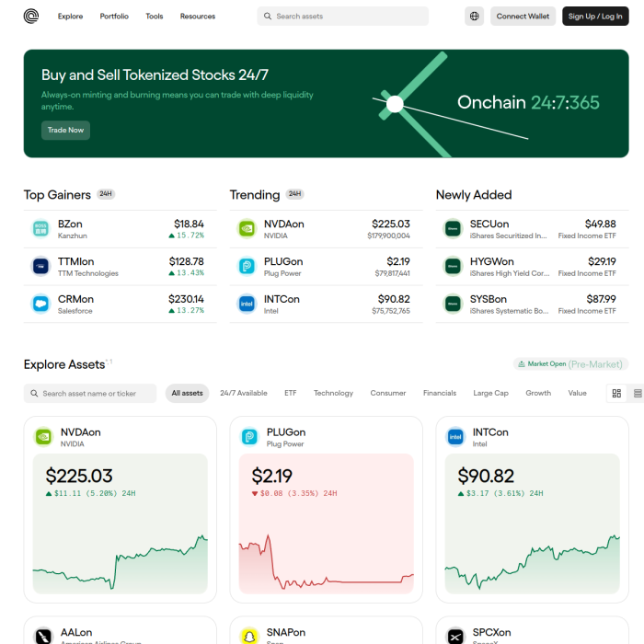Open the Tools menu
This screenshot has width=644, height=644.
[x=155, y=17]
